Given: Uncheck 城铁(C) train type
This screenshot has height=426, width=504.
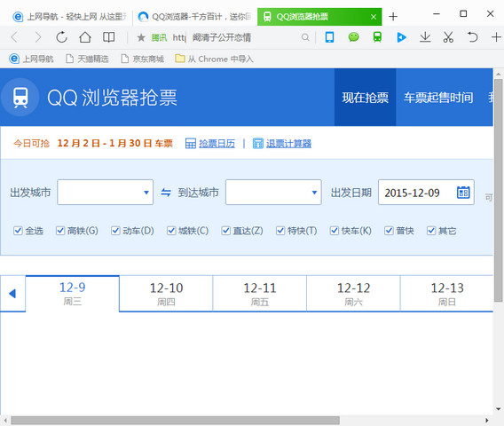Looking at the screenshot, I should [171, 231].
